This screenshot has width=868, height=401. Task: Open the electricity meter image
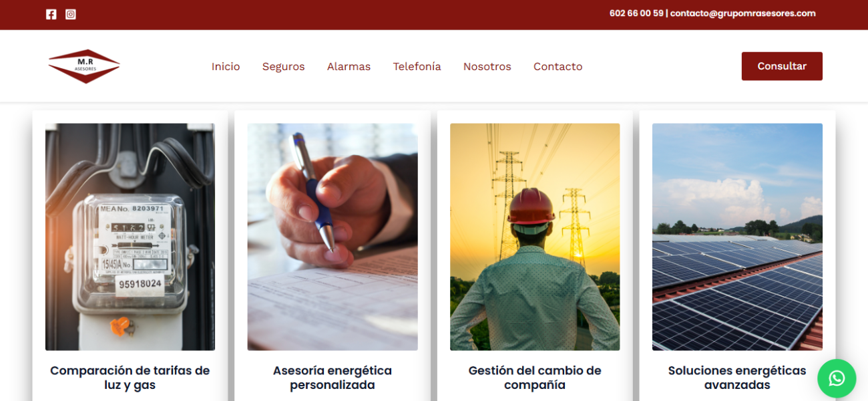(130, 237)
